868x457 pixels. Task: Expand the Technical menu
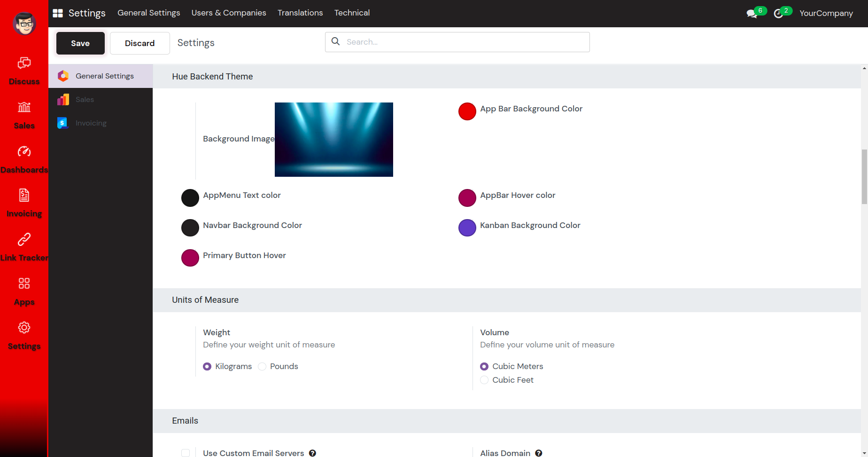pyautogui.click(x=352, y=13)
